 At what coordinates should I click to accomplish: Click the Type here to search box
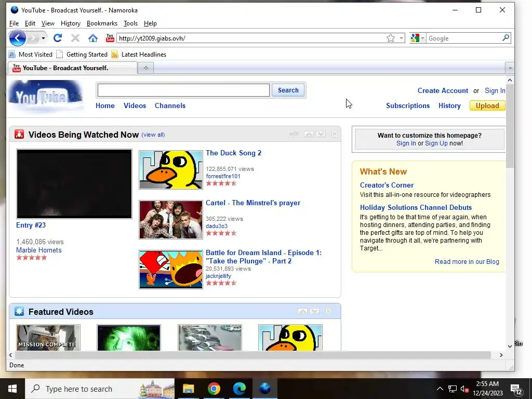pyautogui.click(x=100, y=389)
